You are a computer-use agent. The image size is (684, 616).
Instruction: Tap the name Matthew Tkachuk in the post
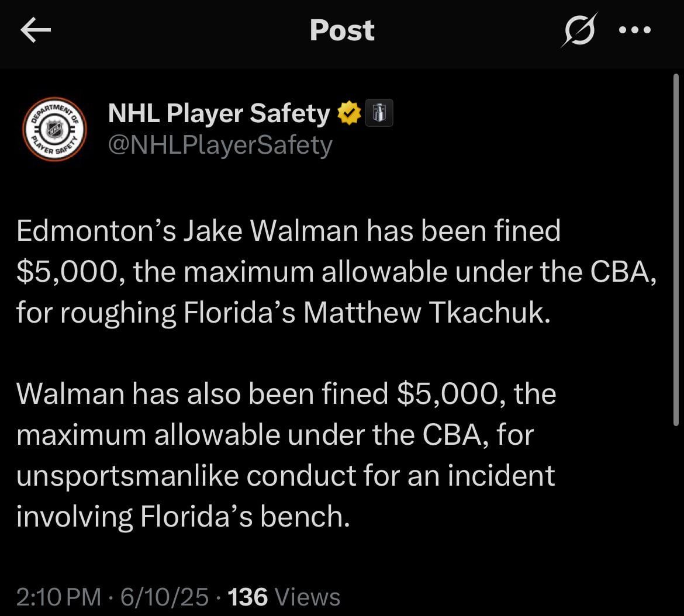tap(427, 313)
